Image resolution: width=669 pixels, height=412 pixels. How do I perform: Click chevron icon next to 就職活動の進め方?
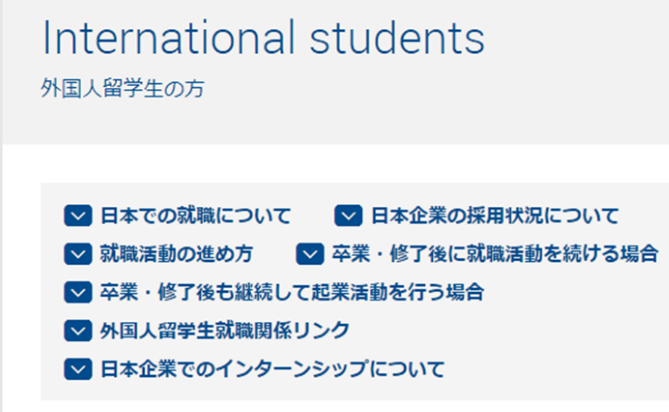(77, 254)
